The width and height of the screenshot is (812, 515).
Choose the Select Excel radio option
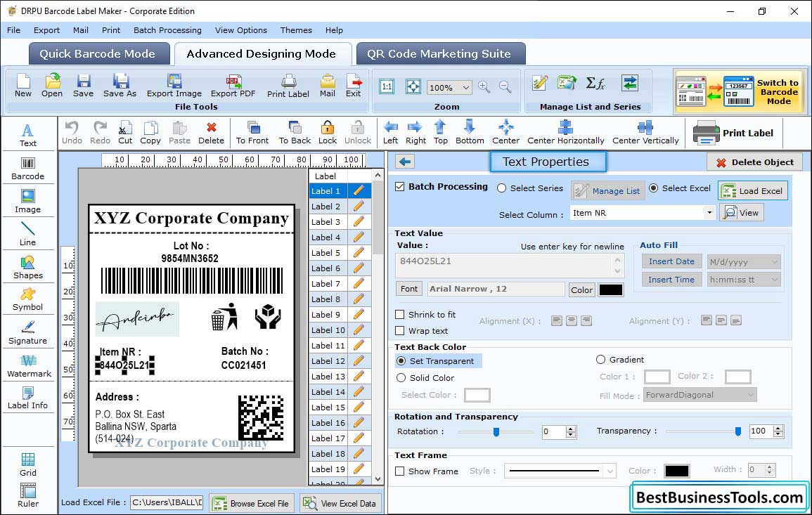(x=654, y=188)
